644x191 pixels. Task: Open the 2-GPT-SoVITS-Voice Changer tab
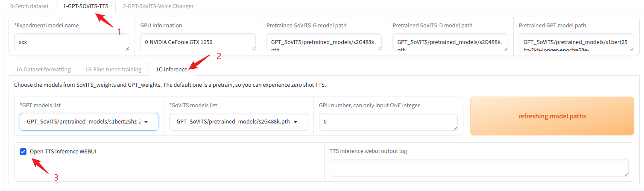coord(158,6)
